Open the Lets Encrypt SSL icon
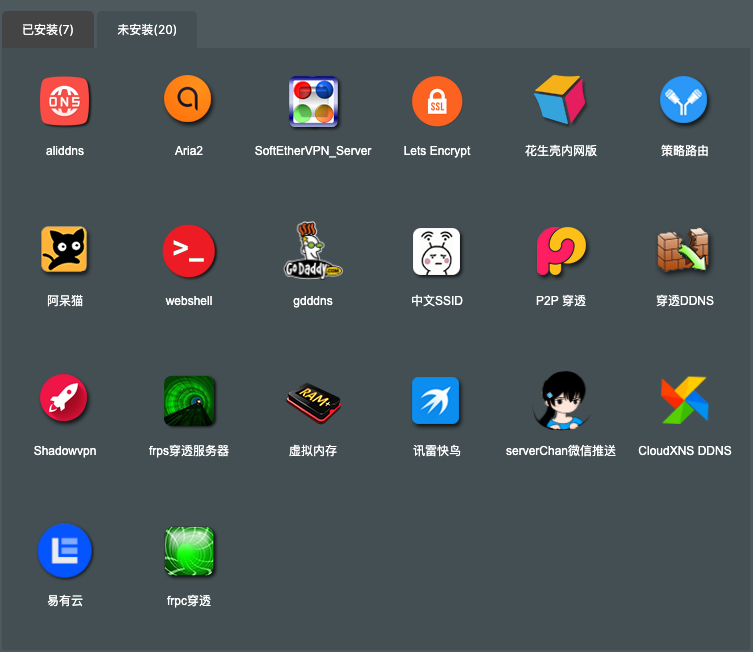753x652 pixels. (437, 101)
